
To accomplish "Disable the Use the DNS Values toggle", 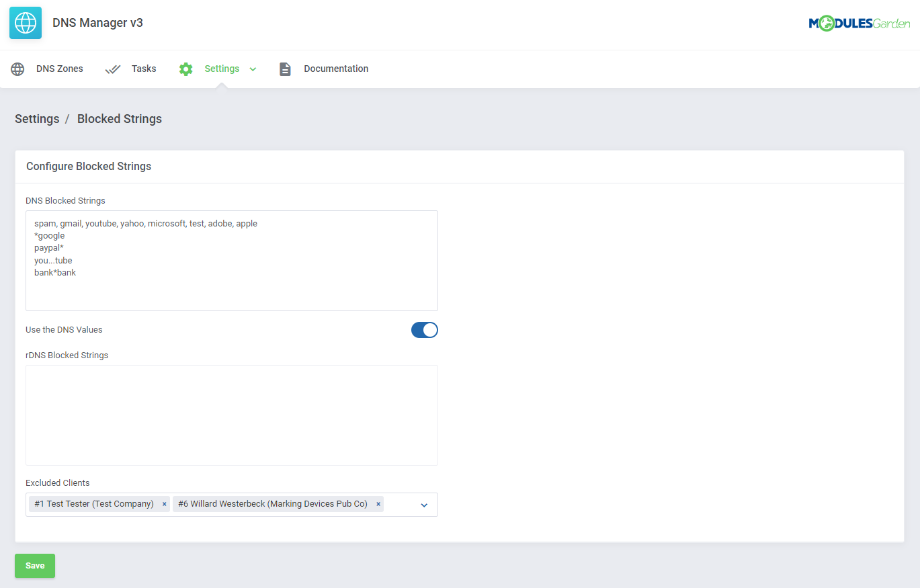I will click(424, 330).
